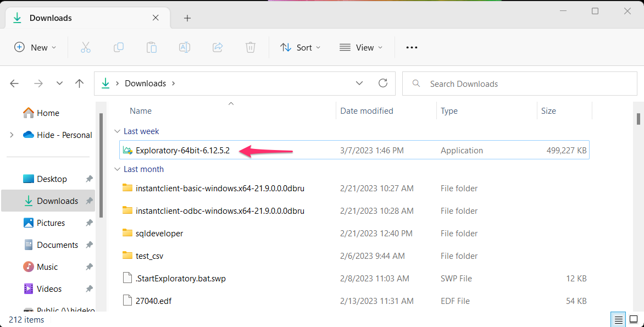Switch to large thumbnails view in the status bar
The image size is (644, 327).
(x=633, y=319)
